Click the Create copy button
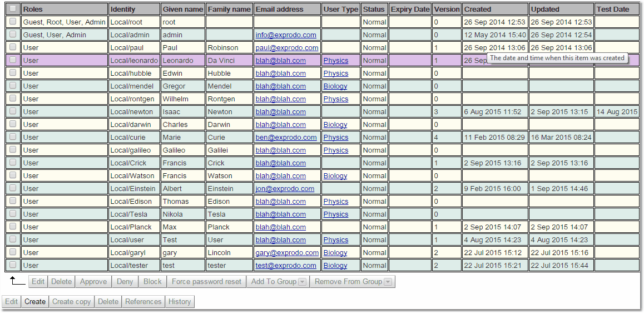Image resolution: width=644 pixels, height=313 pixels. point(71,302)
